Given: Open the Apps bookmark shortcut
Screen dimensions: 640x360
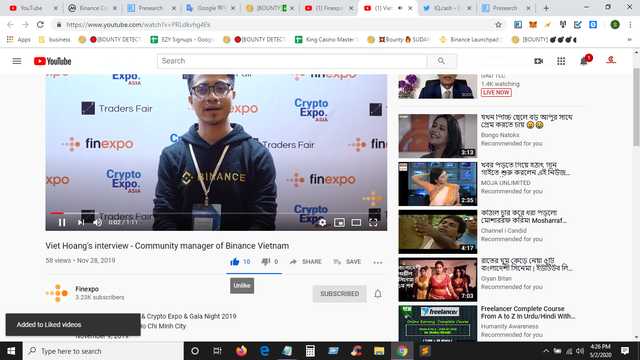Looking at the screenshot, I should pyautogui.click(x=19, y=40).
